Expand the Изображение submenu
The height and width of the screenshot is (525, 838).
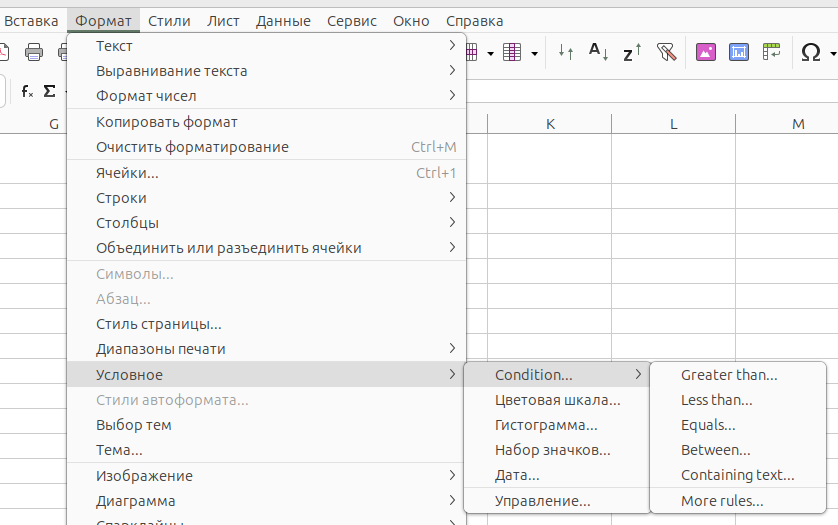pyautogui.click(x=267, y=476)
